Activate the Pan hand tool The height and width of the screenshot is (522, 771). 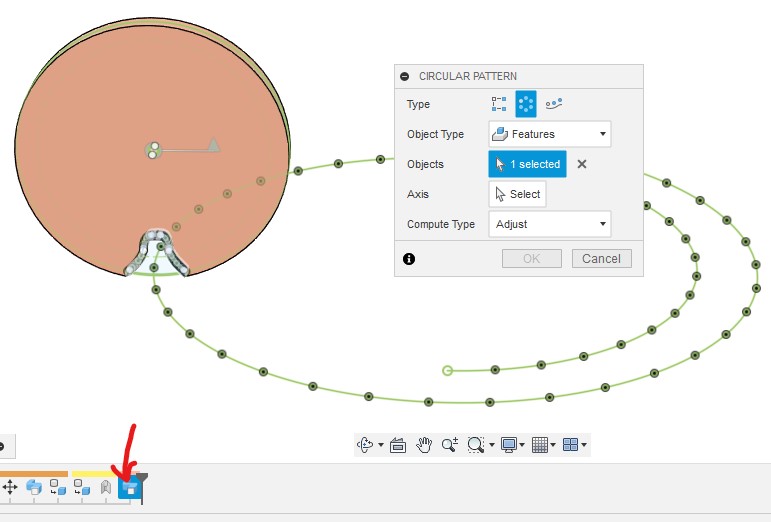pyautogui.click(x=424, y=445)
